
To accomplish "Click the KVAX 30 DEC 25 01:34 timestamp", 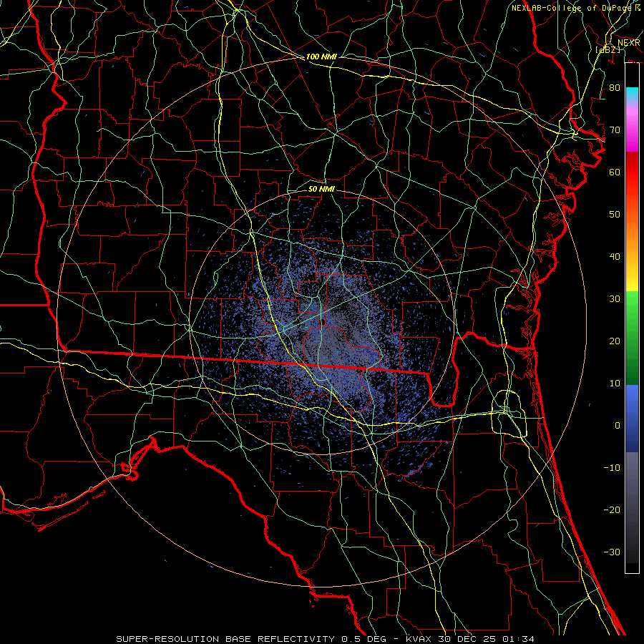I will (470, 639).
